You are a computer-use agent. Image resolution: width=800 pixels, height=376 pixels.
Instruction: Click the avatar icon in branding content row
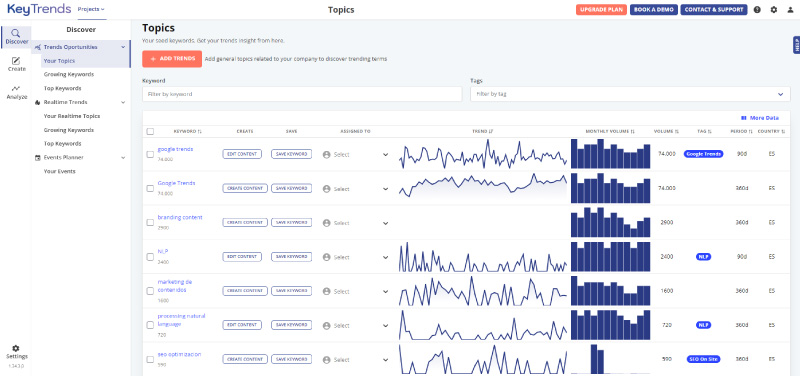[327, 223]
